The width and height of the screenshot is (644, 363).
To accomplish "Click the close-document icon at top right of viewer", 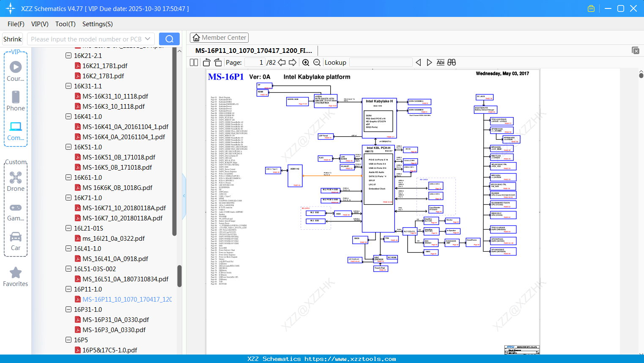I will point(636,50).
